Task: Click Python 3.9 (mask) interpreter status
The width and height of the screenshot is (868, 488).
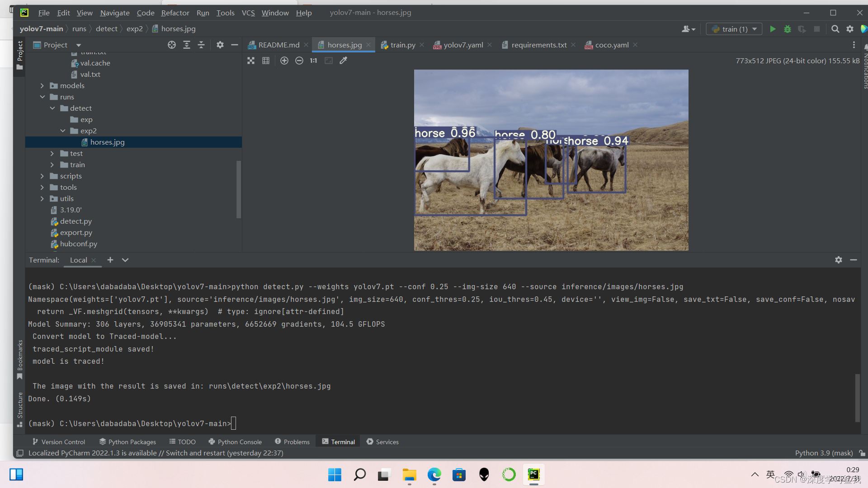Action: click(824, 453)
